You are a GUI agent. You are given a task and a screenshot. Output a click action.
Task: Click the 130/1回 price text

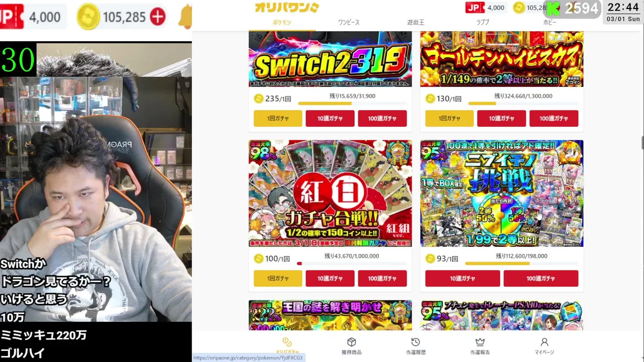[x=449, y=99]
